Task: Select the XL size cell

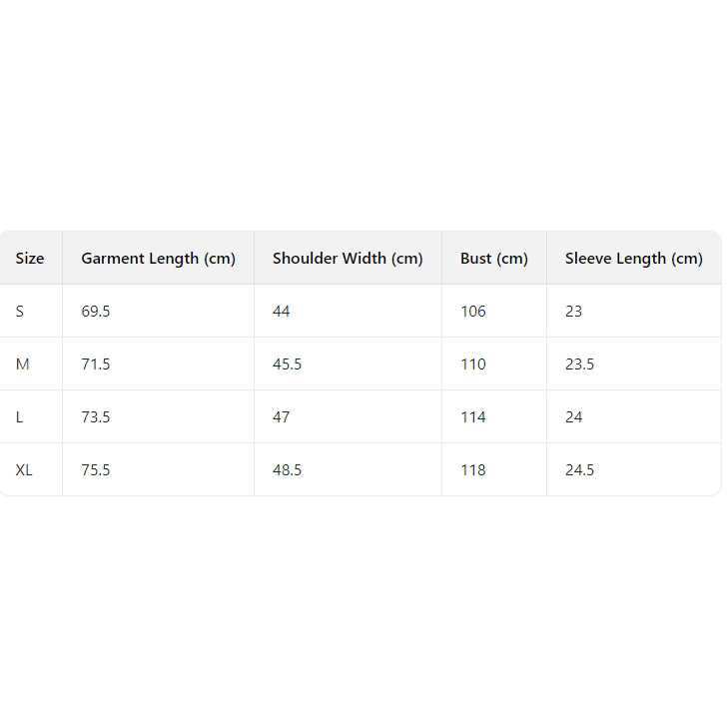Action: click(x=24, y=470)
